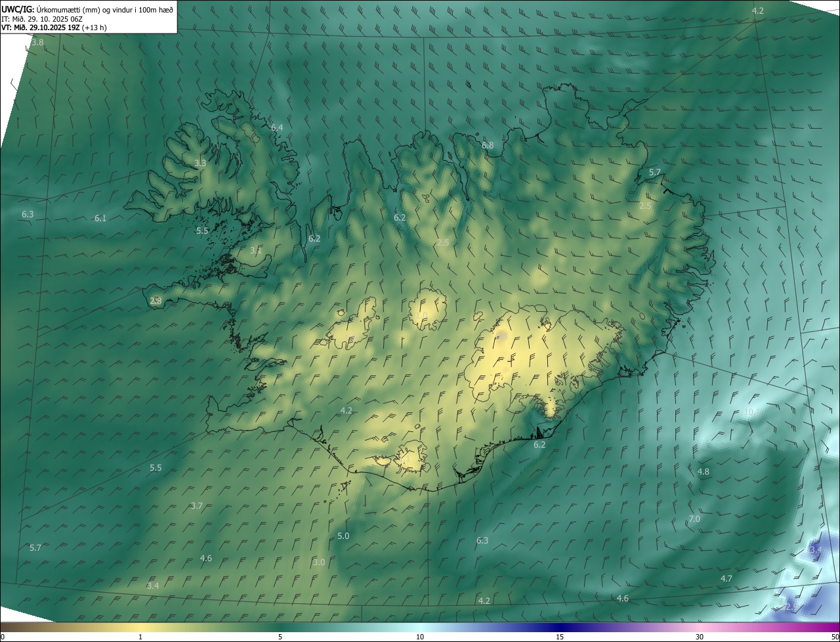Click the 30 tick on the colour scale
This screenshot has width=840, height=642.
point(700,637)
